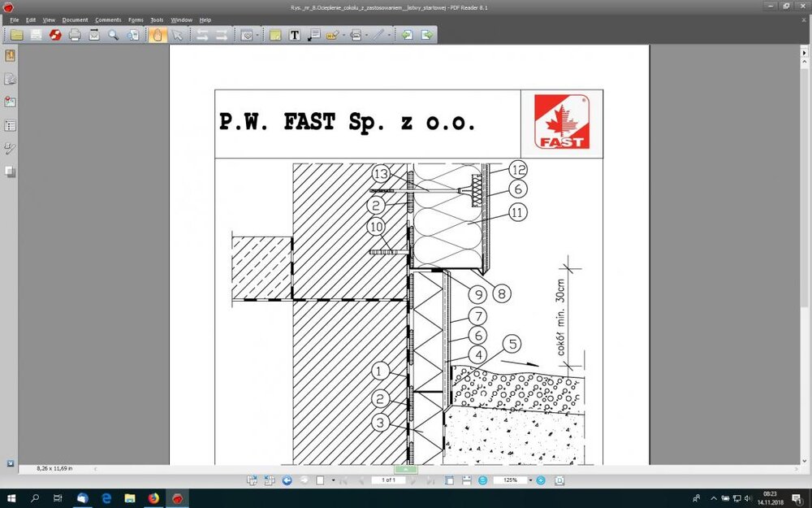Screen dimensions: 812x508
Task: Click the Print icon in toolbar
Action: [75, 35]
